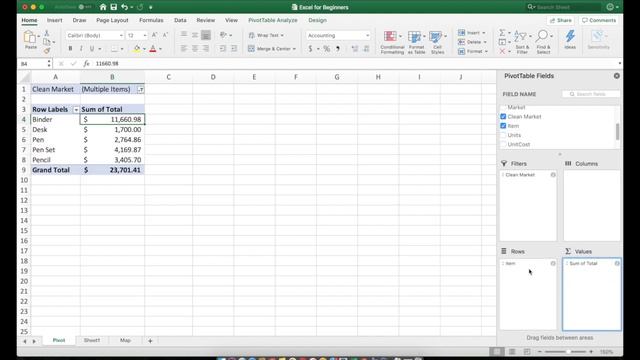Toggle Bold formatting
Screen dimensions: 640x360
click(70, 49)
